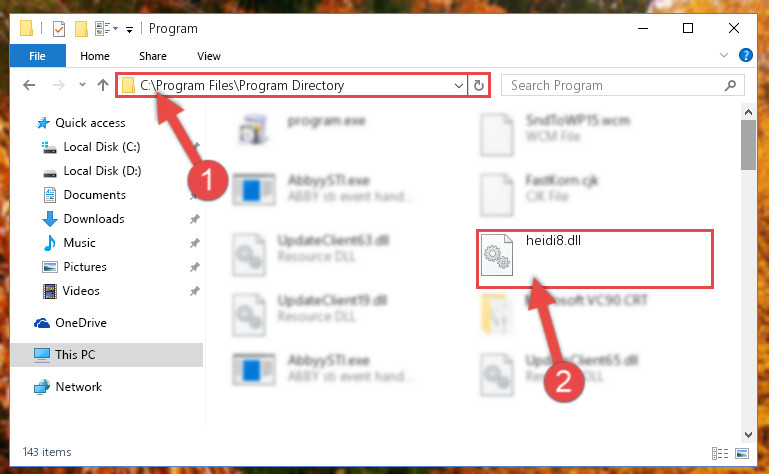The width and height of the screenshot is (769, 474).
Task: Click the Properties quick access toolbar icon
Action: click(59, 29)
